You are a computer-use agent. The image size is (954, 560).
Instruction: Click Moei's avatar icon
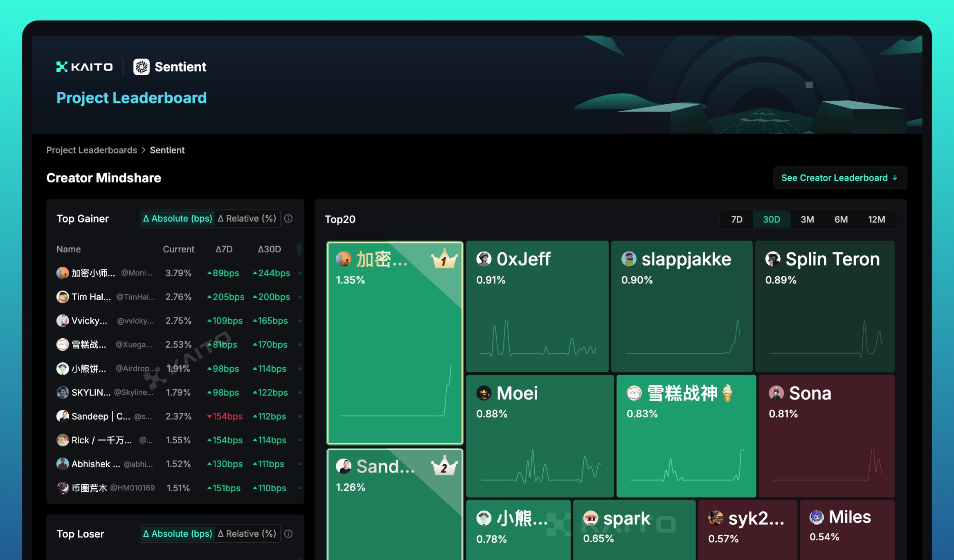(484, 393)
